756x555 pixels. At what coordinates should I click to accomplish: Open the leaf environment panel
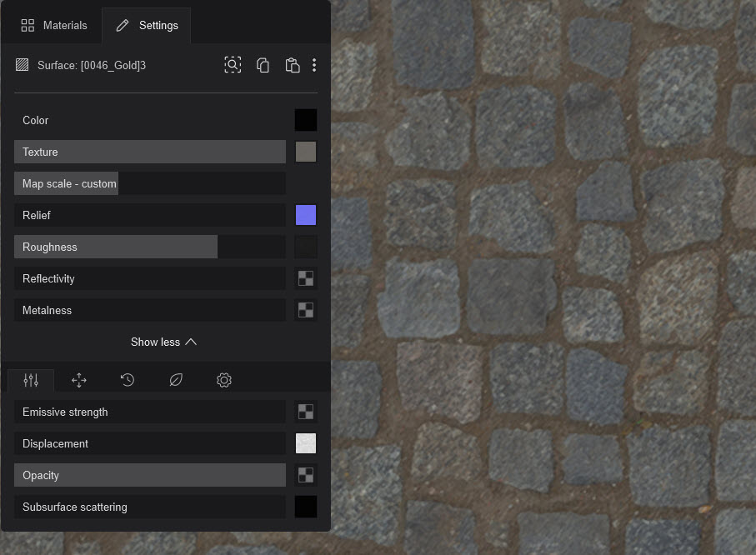(x=175, y=380)
